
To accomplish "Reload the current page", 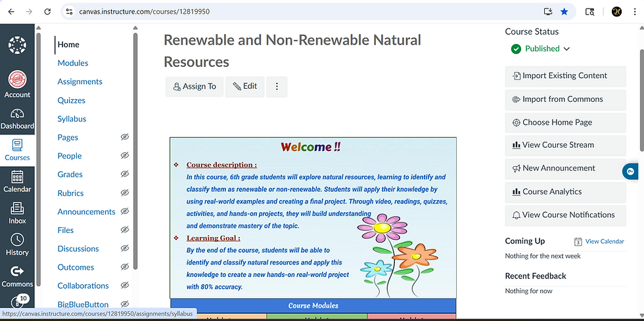I will coord(47,12).
